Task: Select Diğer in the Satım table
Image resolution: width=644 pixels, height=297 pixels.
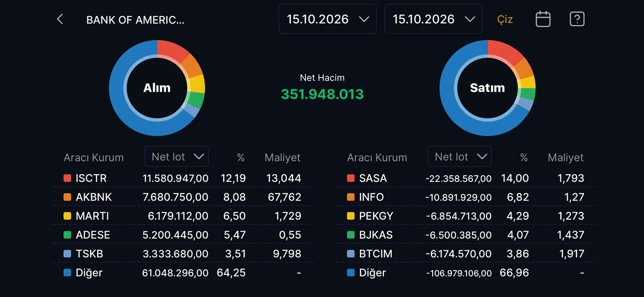Action: [372, 273]
